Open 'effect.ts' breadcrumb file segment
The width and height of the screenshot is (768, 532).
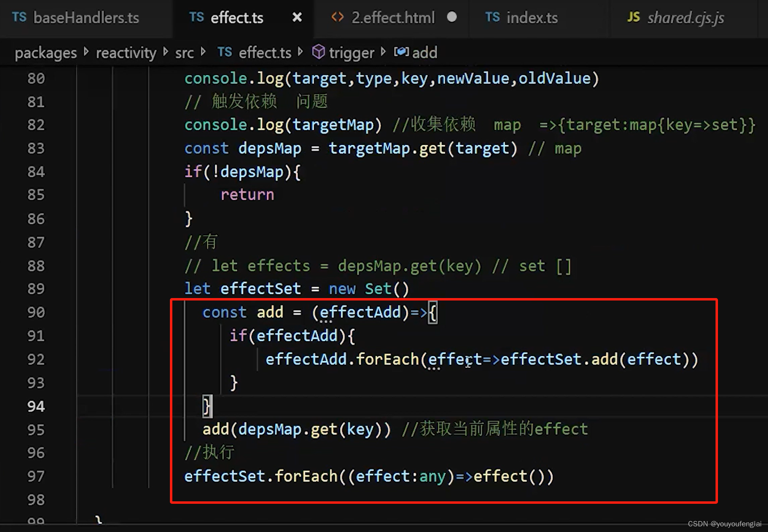(x=265, y=53)
